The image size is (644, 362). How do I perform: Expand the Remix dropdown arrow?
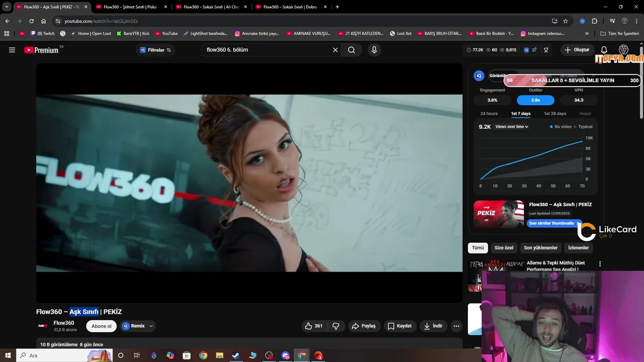[151, 326]
